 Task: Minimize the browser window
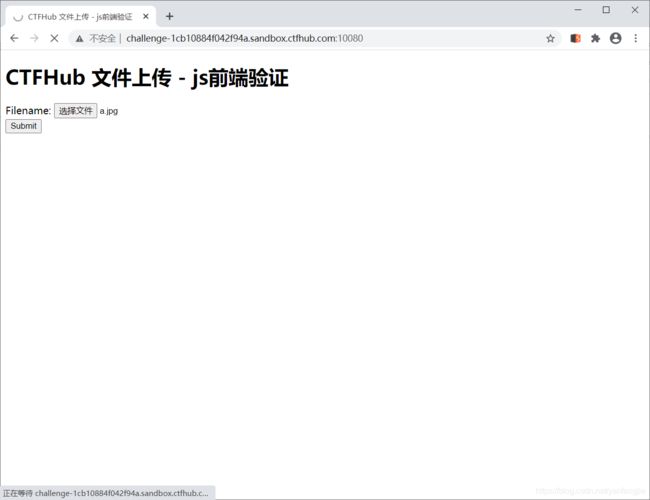click(x=578, y=10)
